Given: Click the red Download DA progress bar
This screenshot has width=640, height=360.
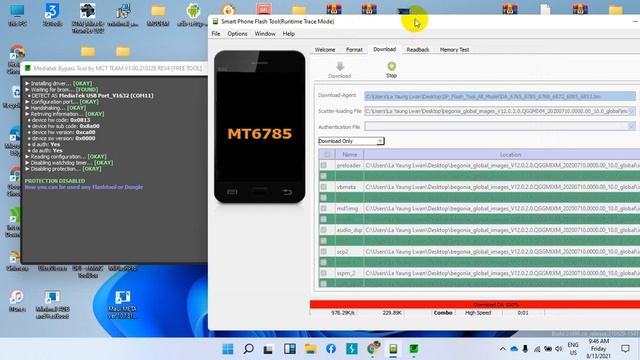Looking at the screenshot, I should (x=475, y=304).
